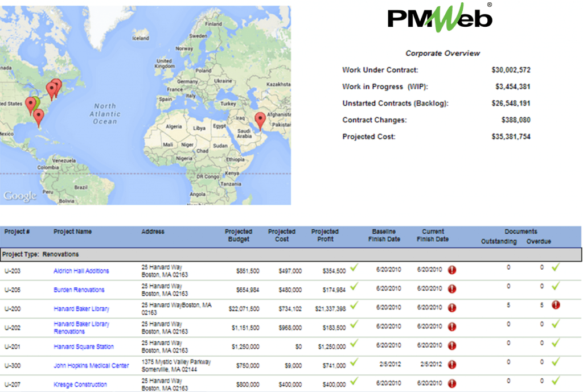Click the PMWeb logo
This screenshot has height=392, width=583.
(x=440, y=17)
